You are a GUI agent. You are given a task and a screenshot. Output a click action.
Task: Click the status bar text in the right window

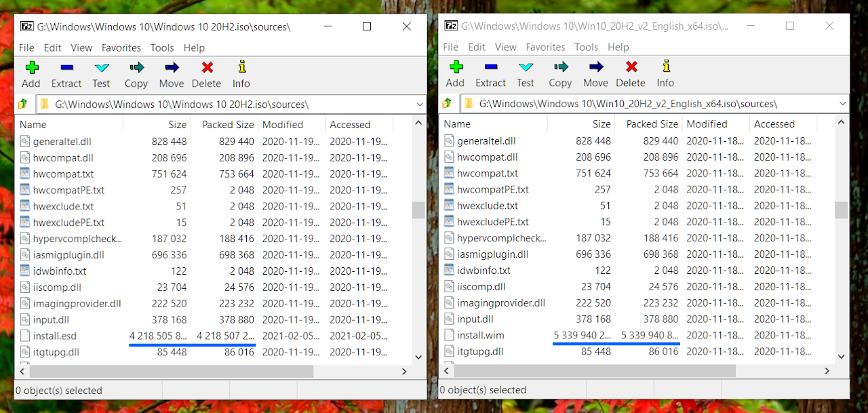pos(484,390)
